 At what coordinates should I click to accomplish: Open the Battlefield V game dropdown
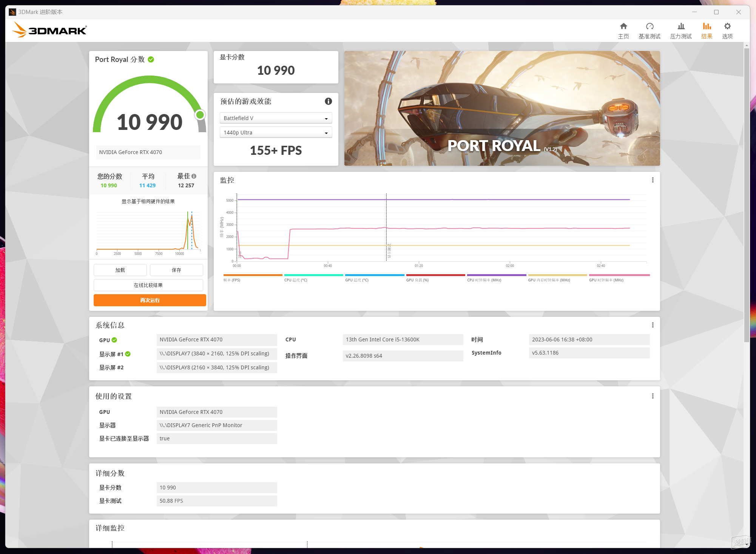276,118
